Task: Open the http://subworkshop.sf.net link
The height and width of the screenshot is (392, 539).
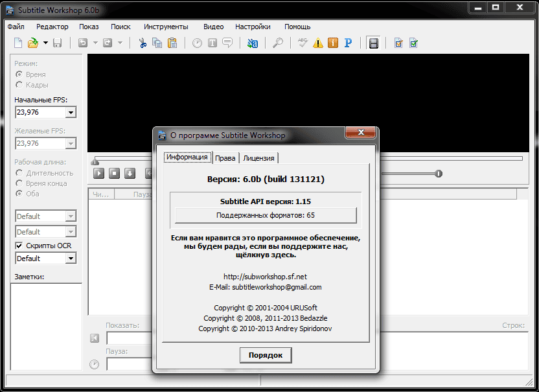Action: point(265,277)
